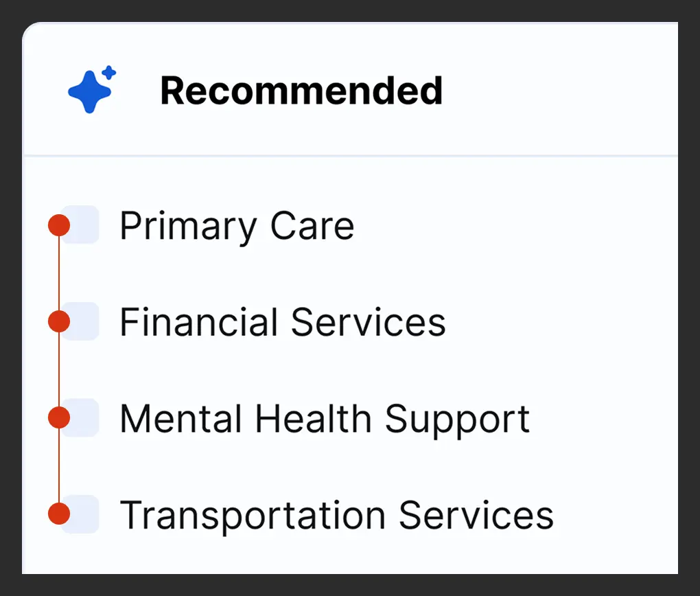The width and height of the screenshot is (700, 596).
Task: Click the Recommended section header
Action: pos(302,89)
